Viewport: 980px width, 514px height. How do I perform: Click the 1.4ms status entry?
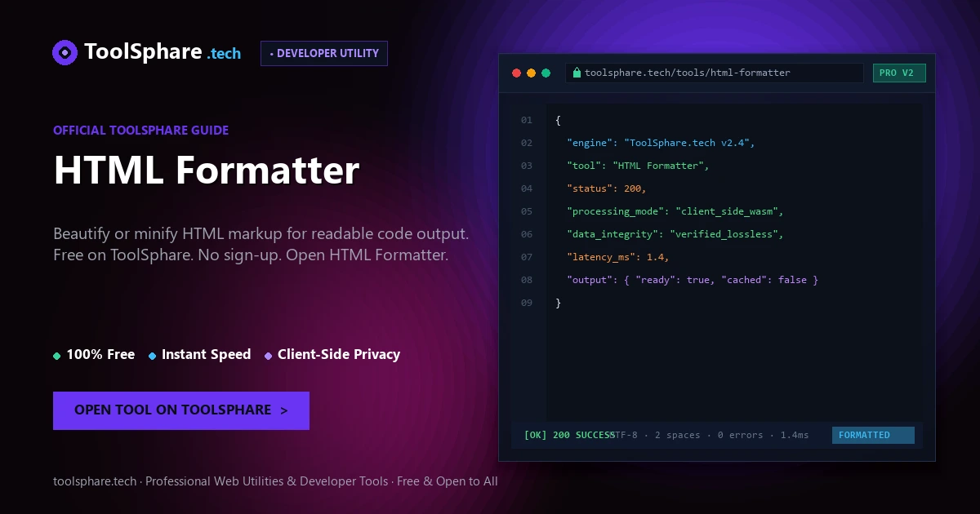pyautogui.click(x=795, y=435)
